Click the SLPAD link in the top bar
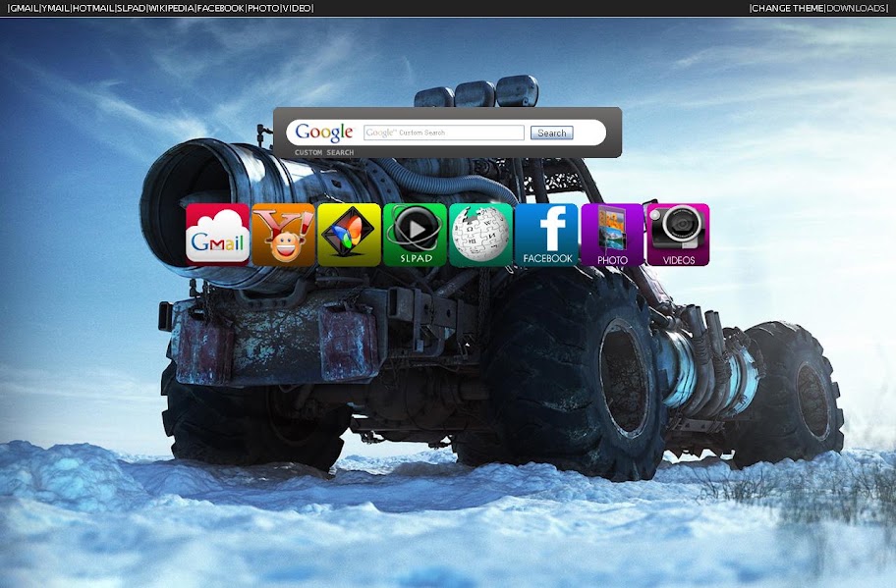Screen dimensions: 896x588 tap(131, 8)
